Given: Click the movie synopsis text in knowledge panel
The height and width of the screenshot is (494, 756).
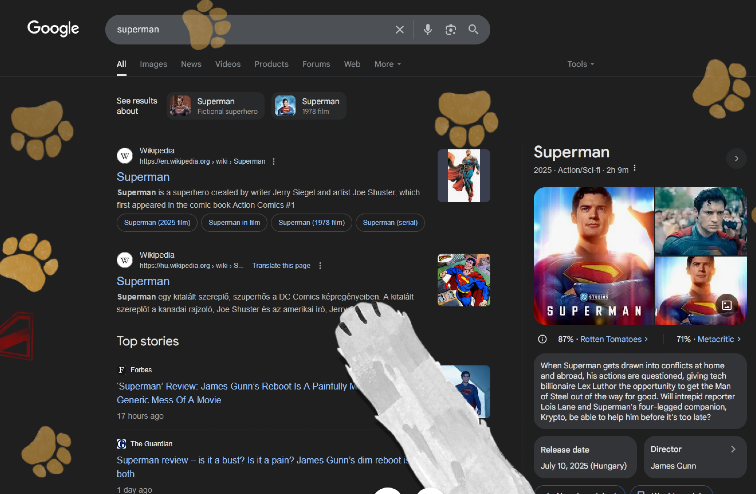Looking at the screenshot, I should (637, 391).
